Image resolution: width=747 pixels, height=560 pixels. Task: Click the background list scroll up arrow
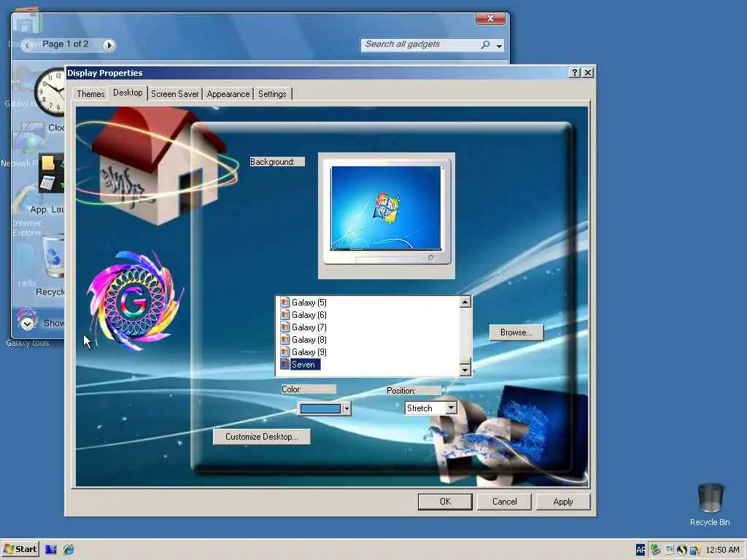(x=465, y=301)
